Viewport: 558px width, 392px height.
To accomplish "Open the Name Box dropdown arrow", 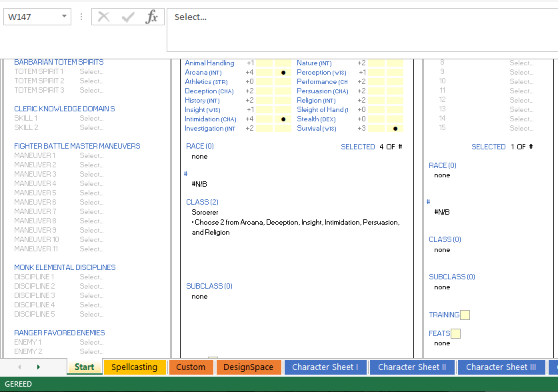I will click(64, 16).
